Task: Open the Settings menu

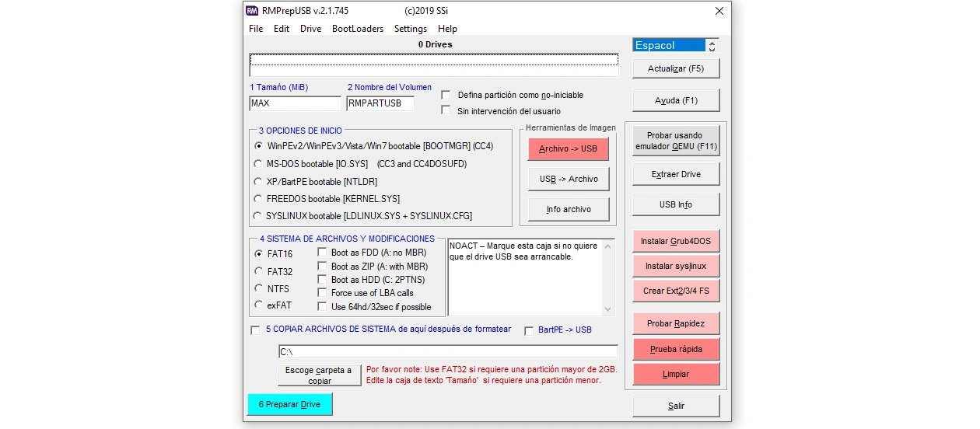Action: [x=410, y=29]
